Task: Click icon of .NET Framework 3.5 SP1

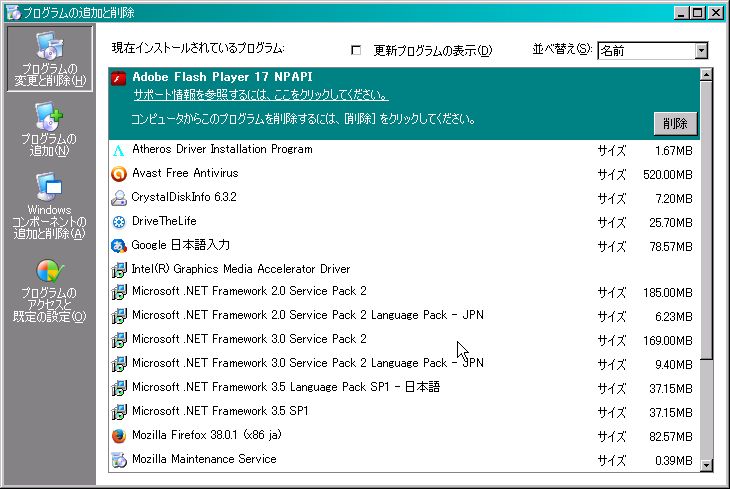Action: pos(119,412)
